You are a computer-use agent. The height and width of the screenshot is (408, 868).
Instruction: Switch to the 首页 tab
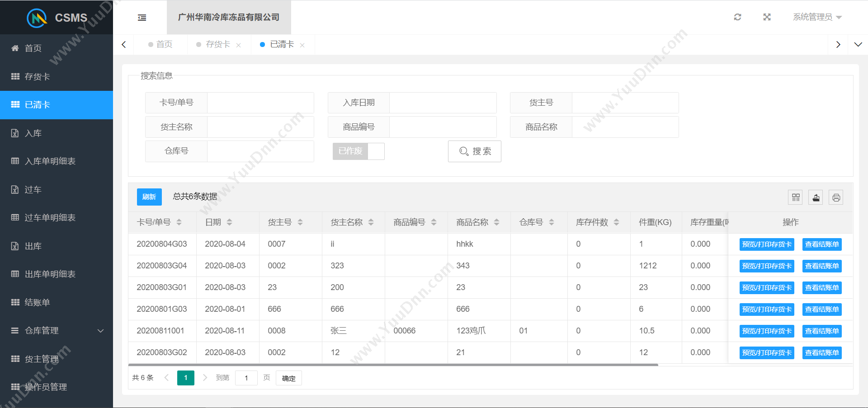coord(160,44)
